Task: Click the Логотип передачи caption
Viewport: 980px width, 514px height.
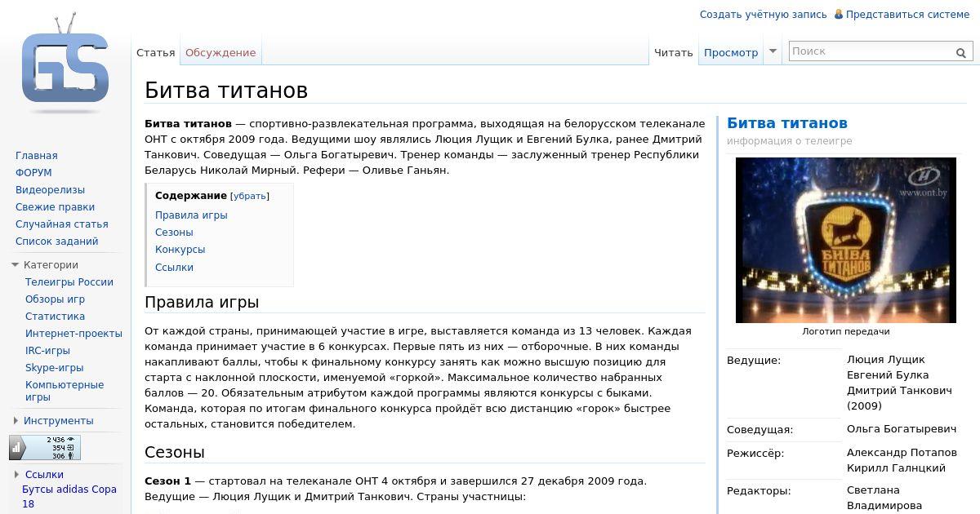Action: [x=845, y=331]
